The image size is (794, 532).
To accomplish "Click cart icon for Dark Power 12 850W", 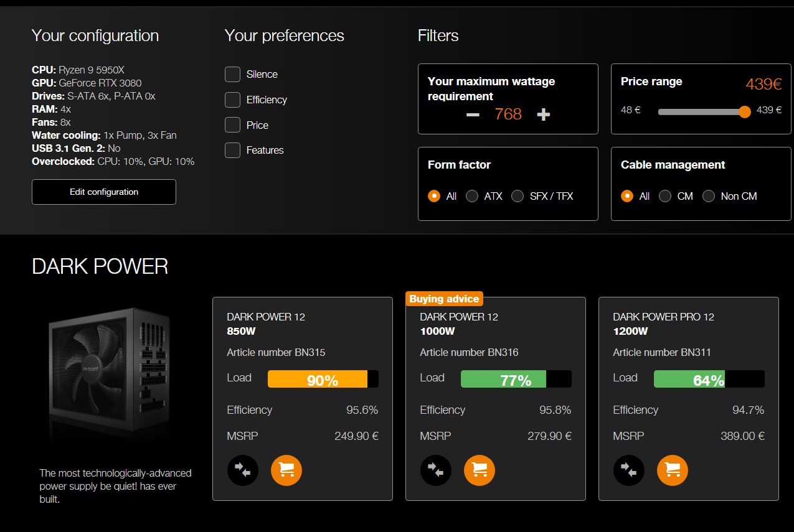I will tap(286, 470).
